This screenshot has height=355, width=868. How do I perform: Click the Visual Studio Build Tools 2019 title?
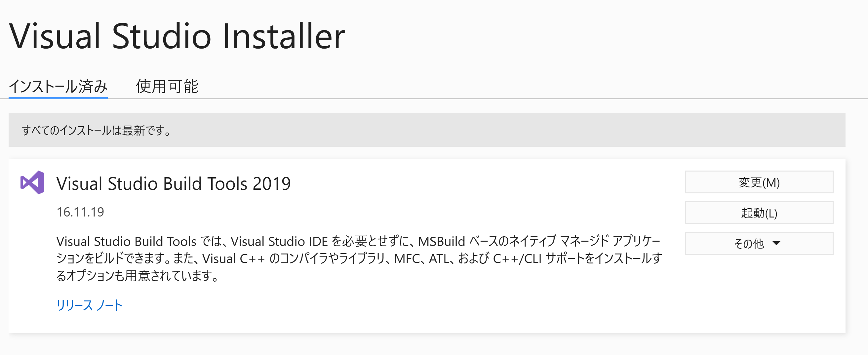click(173, 183)
